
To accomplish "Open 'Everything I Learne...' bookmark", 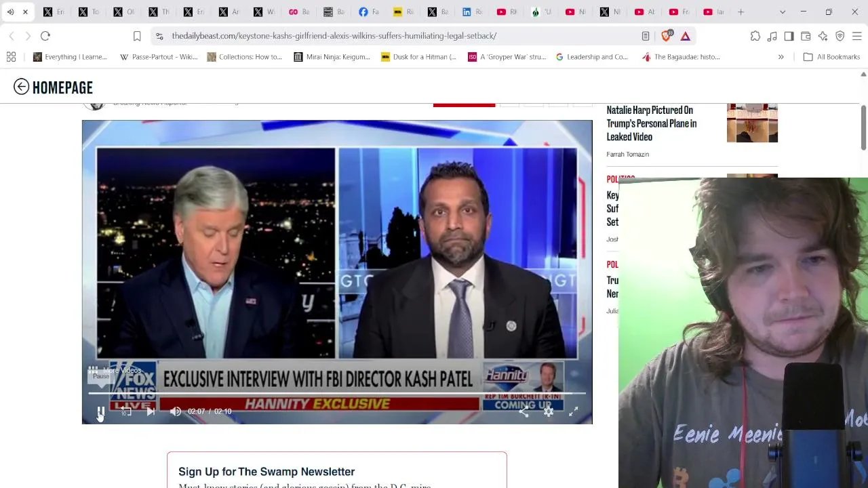I will coord(70,57).
